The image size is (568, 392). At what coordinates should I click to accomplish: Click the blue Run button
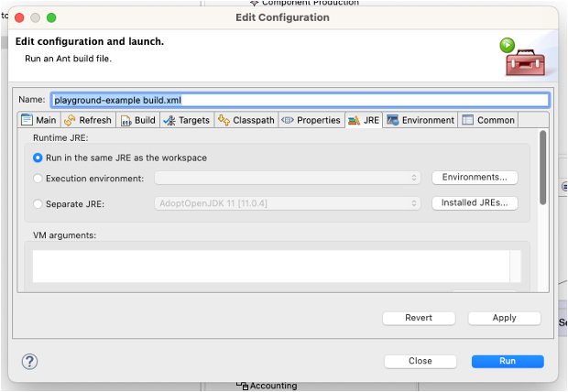click(x=508, y=361)
